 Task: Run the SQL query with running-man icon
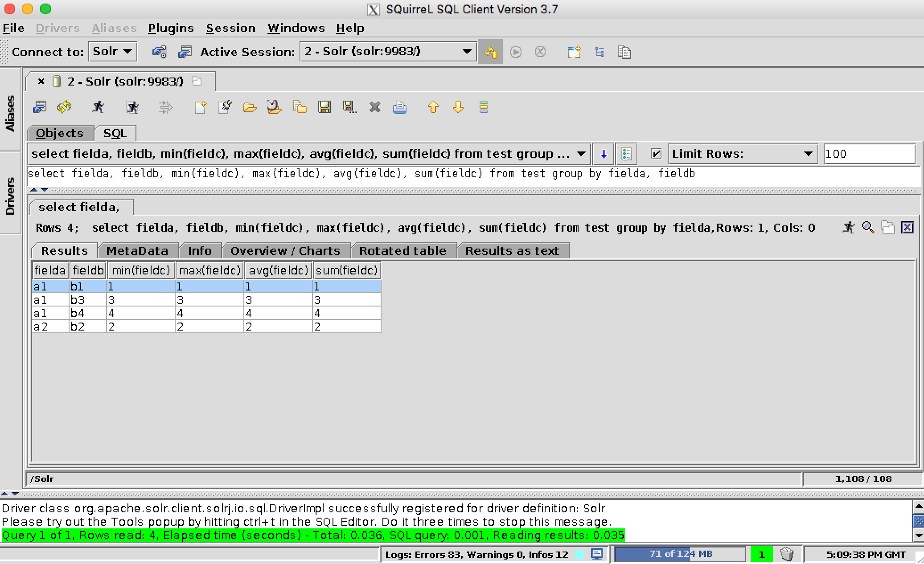coord(98,107)
